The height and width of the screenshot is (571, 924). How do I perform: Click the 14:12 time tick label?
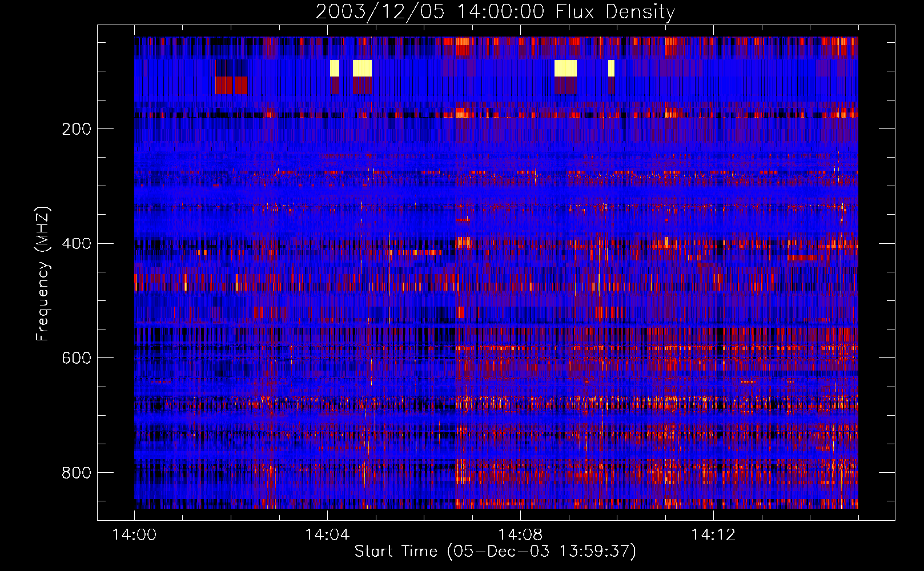713,534
